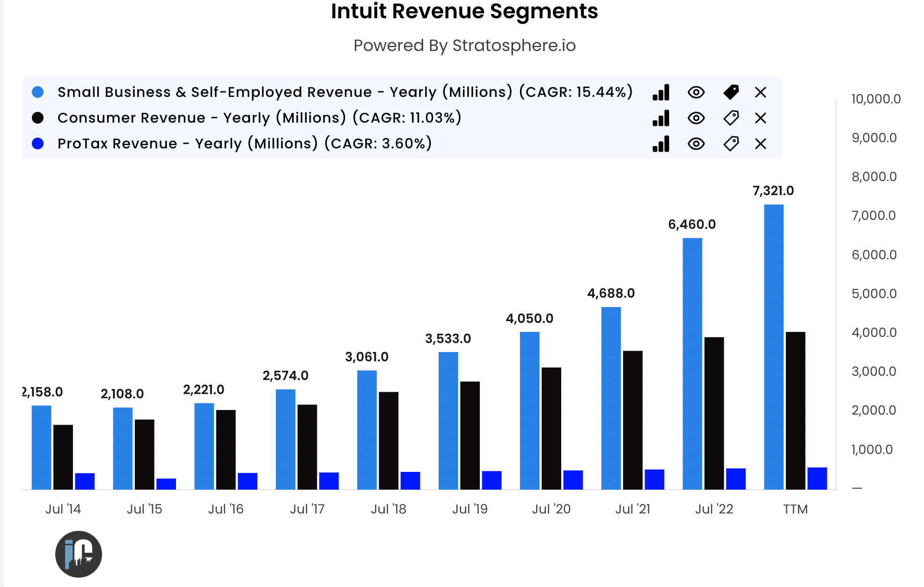Hide Small Business series using eye icon

click(x=696, y=92)
